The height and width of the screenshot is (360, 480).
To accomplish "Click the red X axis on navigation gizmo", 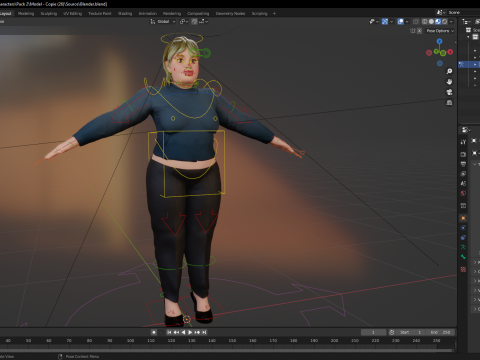I will pyautogui.click(x=450, y=52).
